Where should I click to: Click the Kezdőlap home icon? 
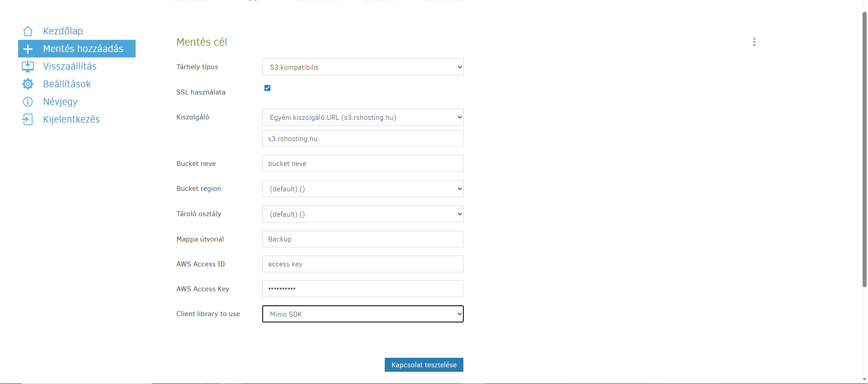tap(28, 31)
